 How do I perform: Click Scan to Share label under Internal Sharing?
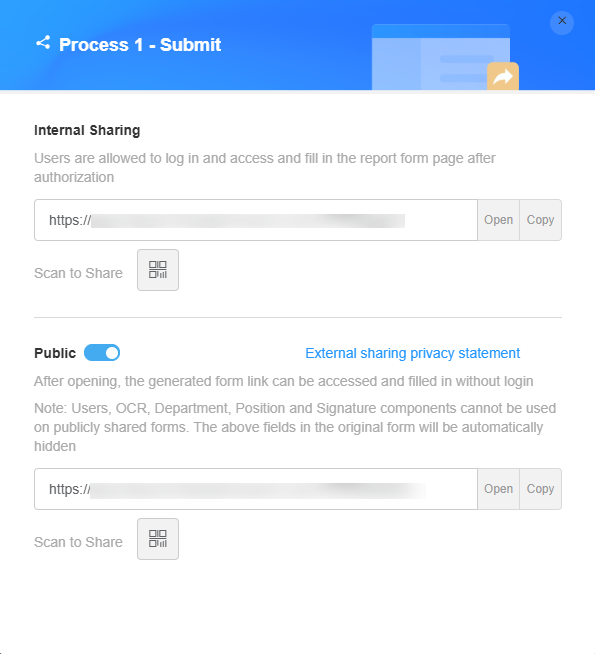click(x=78, y=273)
